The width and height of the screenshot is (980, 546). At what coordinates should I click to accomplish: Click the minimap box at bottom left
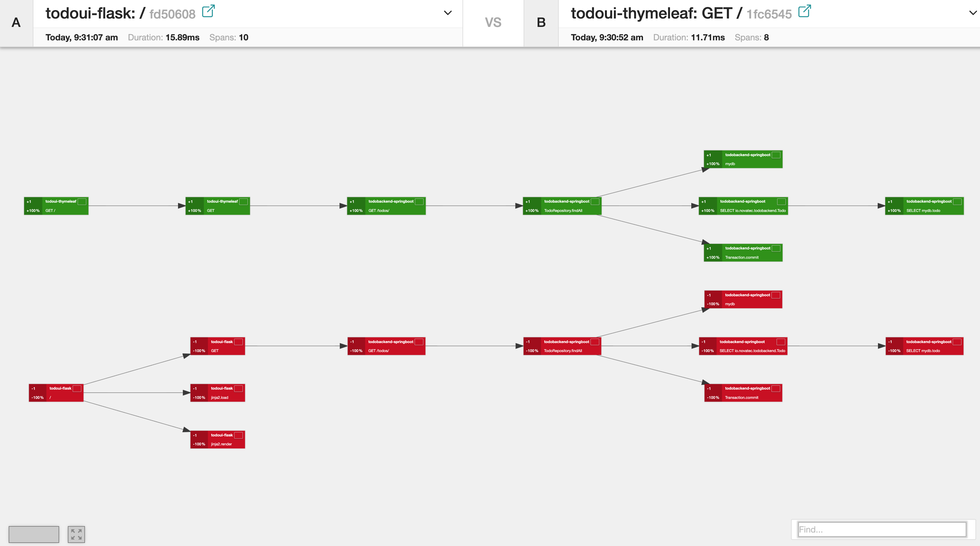pyautogui.click(x=34, y=534)
